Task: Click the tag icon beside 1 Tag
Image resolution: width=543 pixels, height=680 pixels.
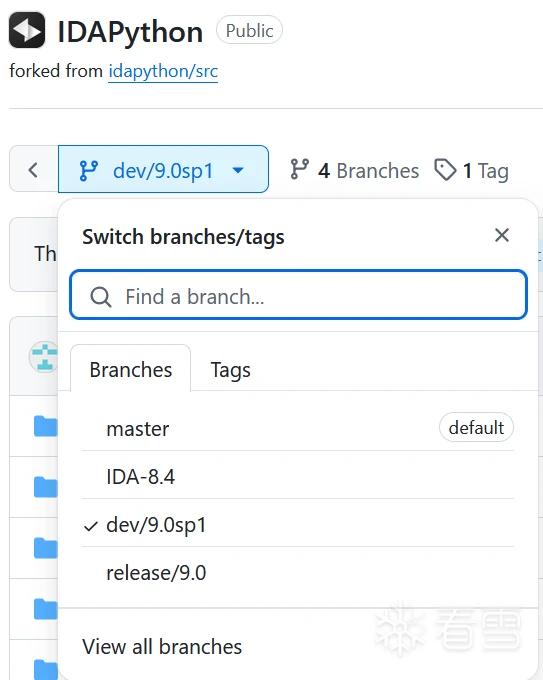Action: 445,170
